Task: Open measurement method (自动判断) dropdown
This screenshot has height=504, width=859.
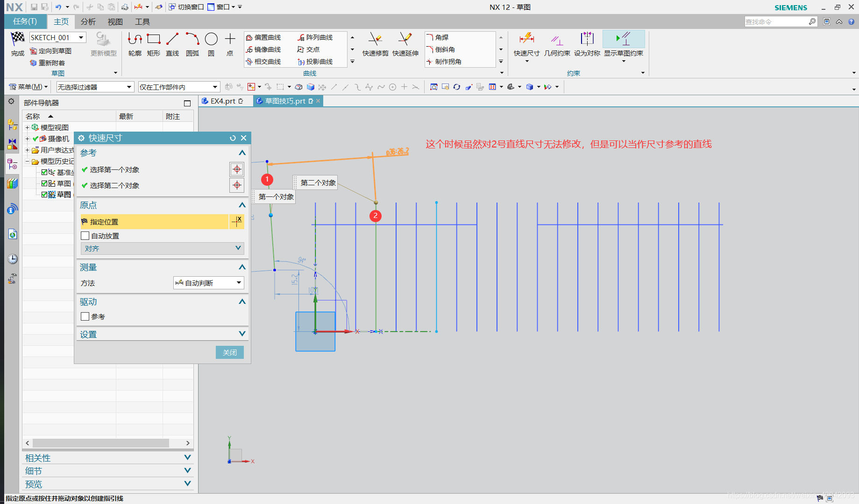Action: (209, 283)
